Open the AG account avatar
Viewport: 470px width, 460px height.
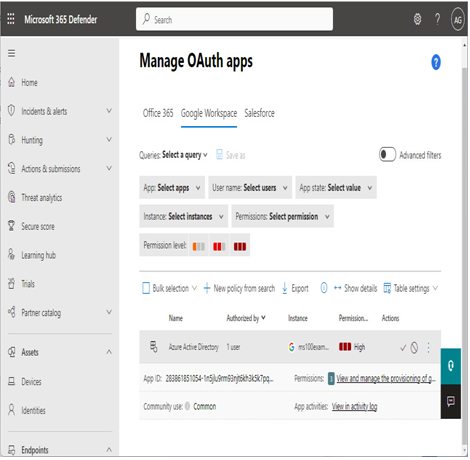pyautogui.click(x=458, y=20)
